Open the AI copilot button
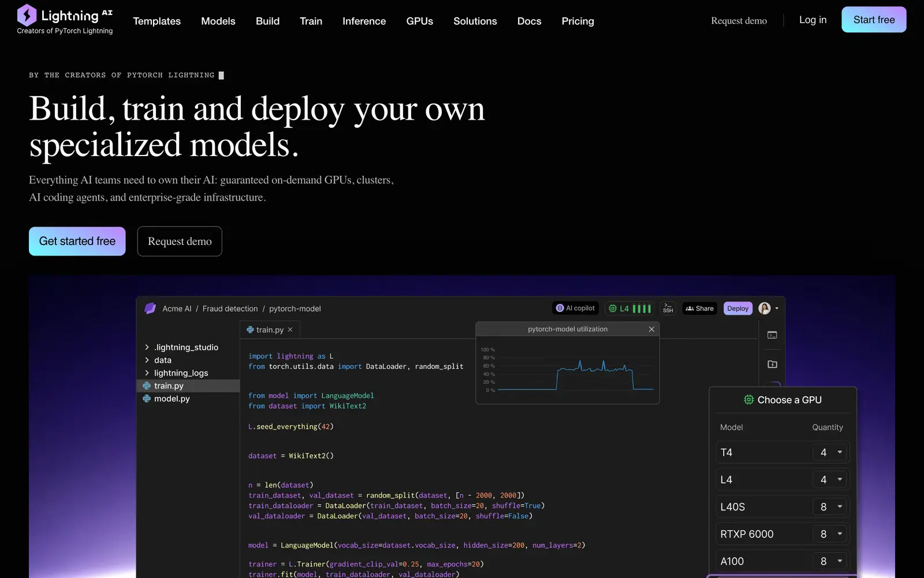The height and width of the screenshot is (578, 924). [x=576, y=309]
